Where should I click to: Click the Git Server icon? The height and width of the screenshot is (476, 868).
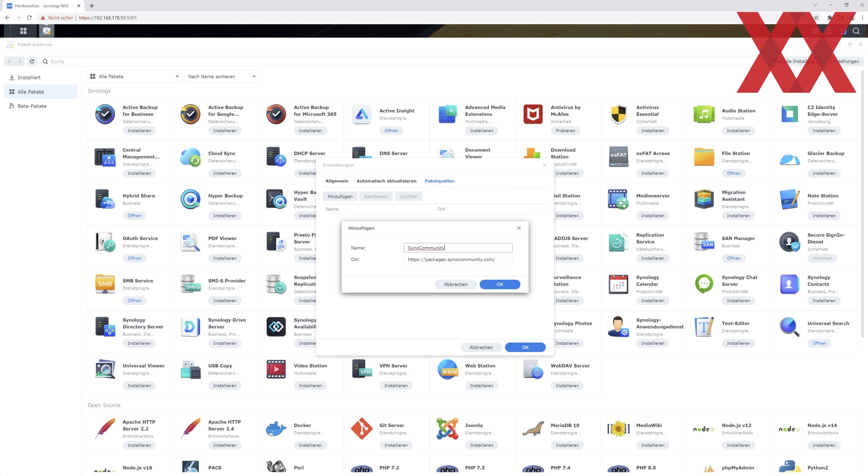pyautogui.click(x=362, y=429)
